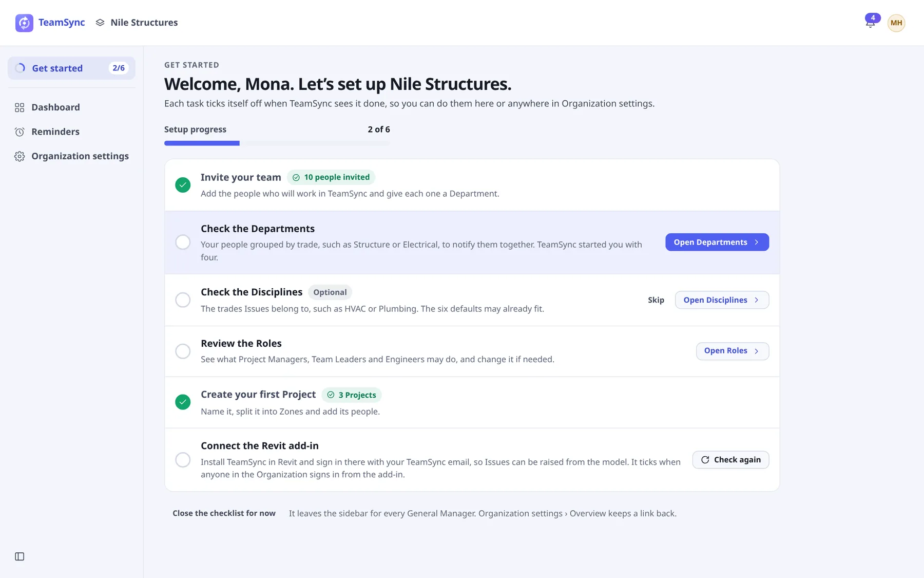Click the refresh icon in Check again
The width and height of the screenshot is (924, 578).
(x=705, y=460)
